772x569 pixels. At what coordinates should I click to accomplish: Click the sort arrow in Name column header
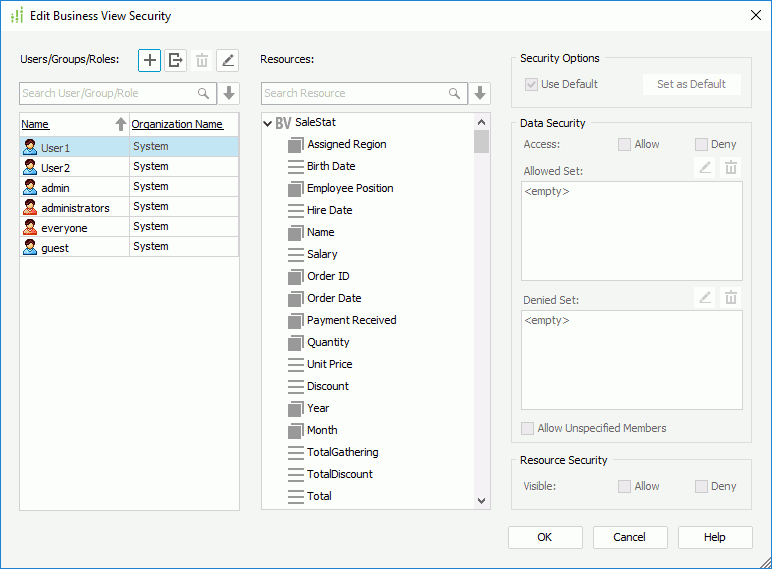point(121,125)
